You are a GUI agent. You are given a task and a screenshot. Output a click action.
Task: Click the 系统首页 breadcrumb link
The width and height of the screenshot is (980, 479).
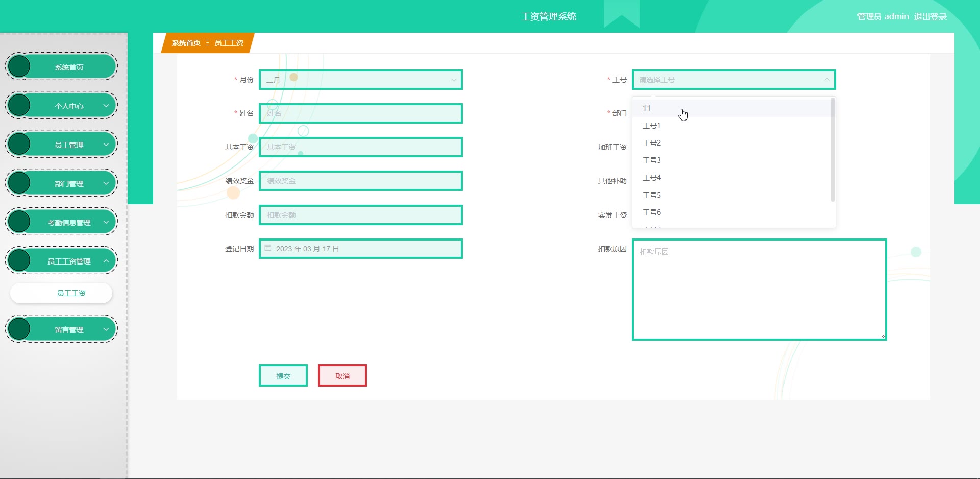pos(186,43)
